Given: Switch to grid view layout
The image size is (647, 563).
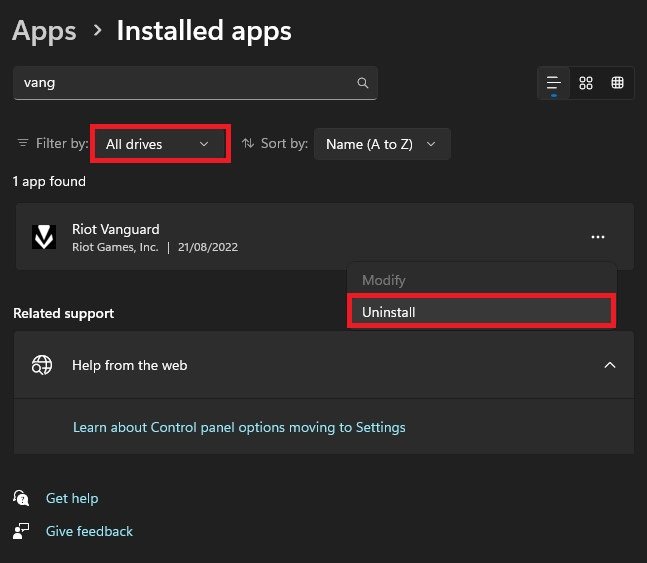Looking at the screenshot, I should pyautogui.click(x=587, y=83).
